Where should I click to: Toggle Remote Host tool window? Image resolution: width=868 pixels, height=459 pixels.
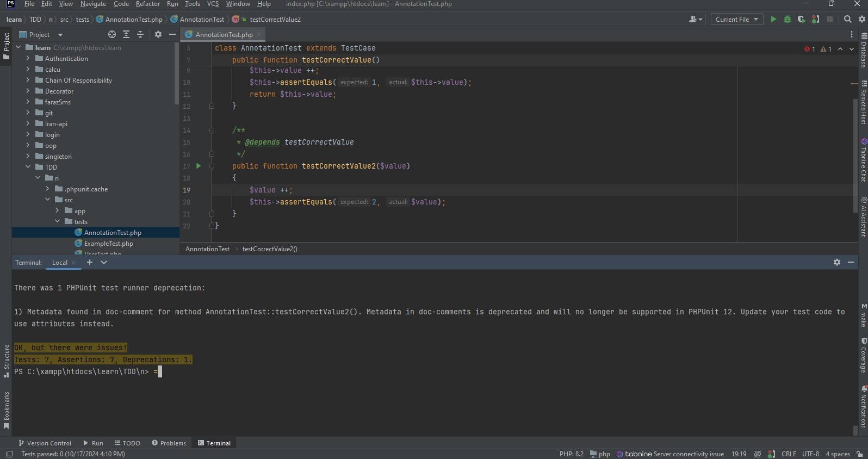pos(863,102)
